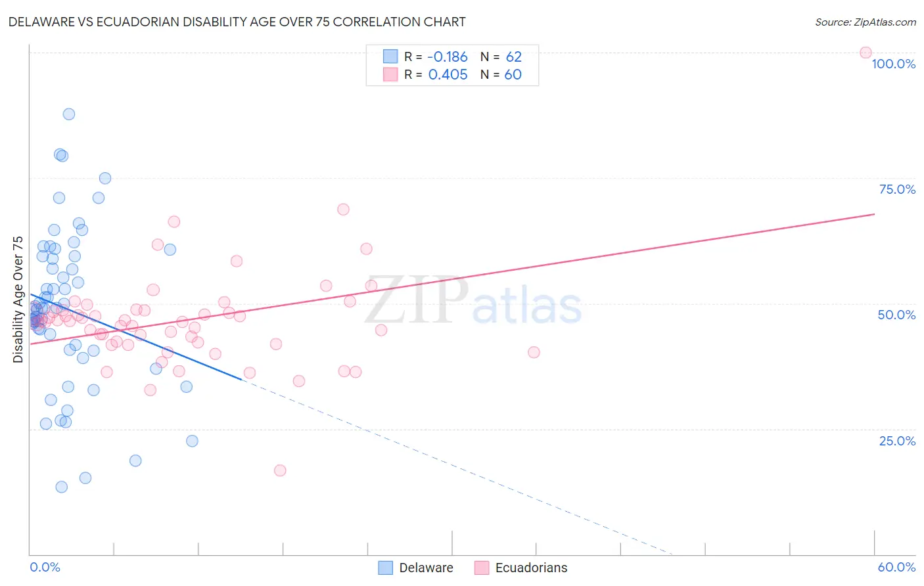Select the Delaware legend label
The image size is (924, 586).
pyautogui.click(x=426, y=568)
